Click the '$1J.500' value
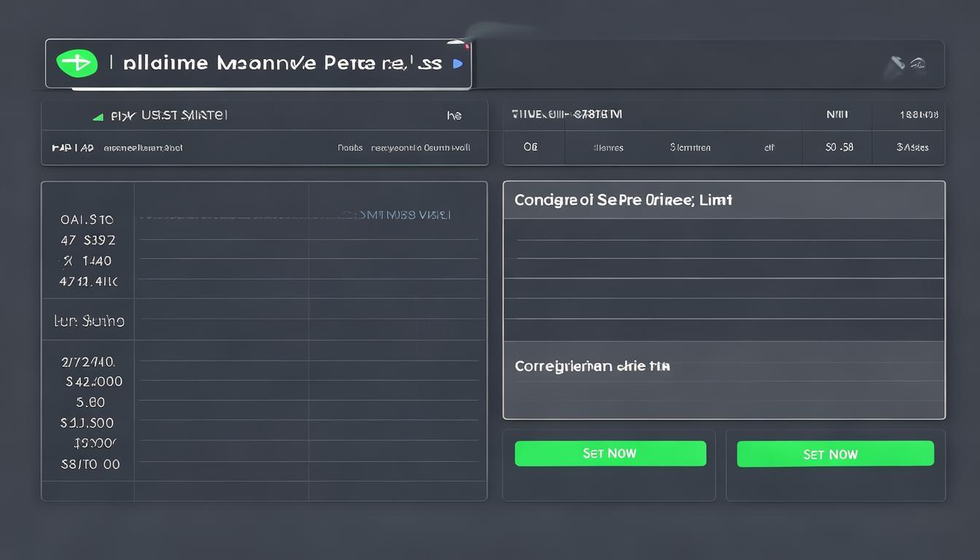 87,423
